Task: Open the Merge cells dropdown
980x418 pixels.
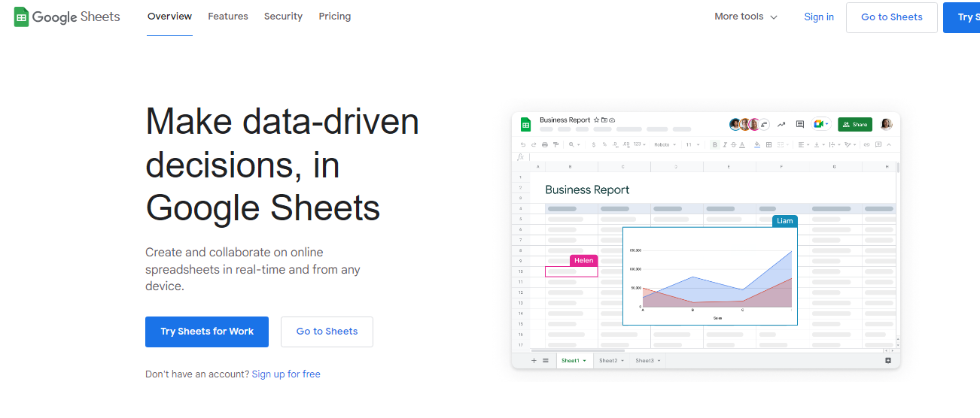Action: pos(783,144)
